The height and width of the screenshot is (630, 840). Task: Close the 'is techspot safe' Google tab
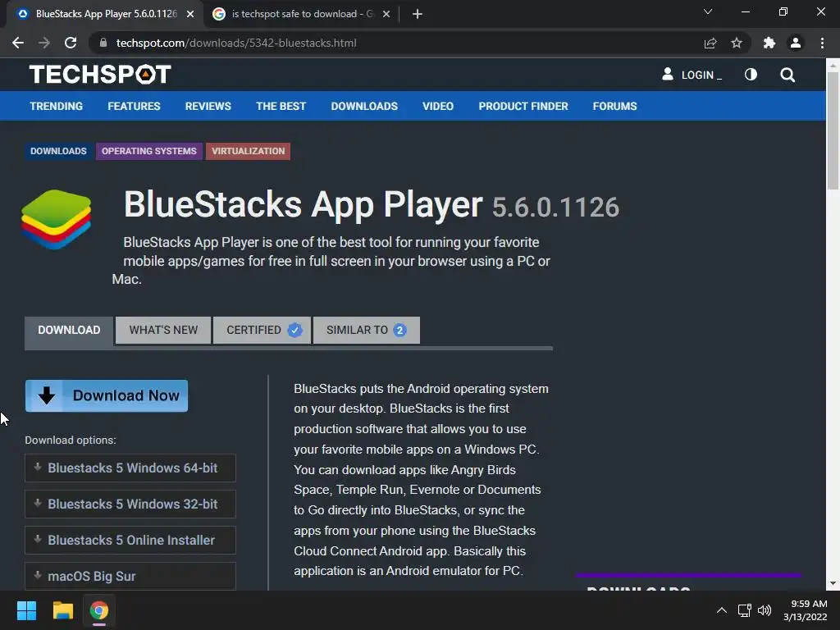pyautogui.click(x=386, y=14)
